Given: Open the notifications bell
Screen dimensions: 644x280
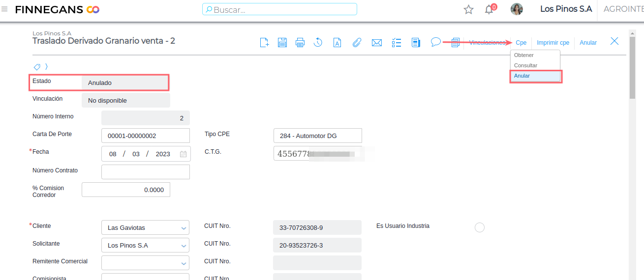Looking at the screenshot, I should pos(490,9).
